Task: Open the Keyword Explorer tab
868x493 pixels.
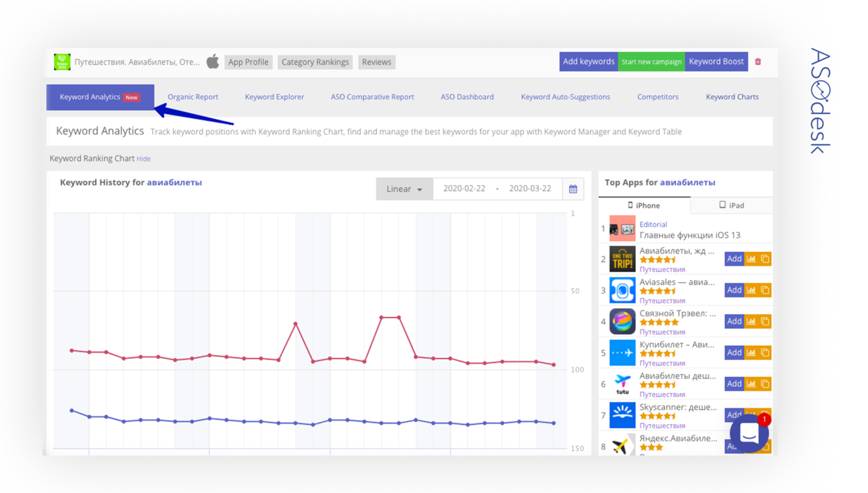Action: (275, 97)
